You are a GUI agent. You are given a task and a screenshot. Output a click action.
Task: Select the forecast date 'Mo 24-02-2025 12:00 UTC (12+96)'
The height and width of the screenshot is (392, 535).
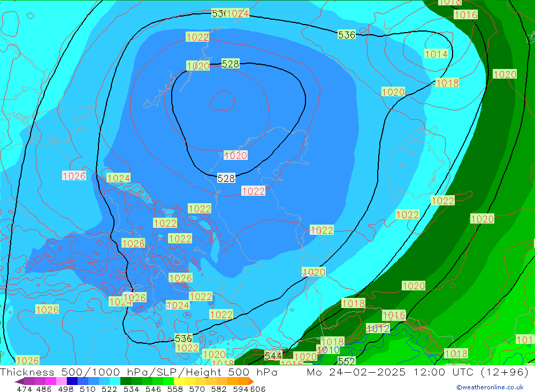(x=418, y=372)
